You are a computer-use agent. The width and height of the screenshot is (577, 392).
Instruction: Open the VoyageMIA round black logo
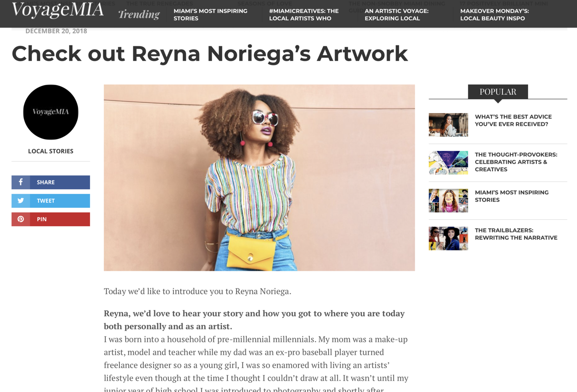coord(51,112)
